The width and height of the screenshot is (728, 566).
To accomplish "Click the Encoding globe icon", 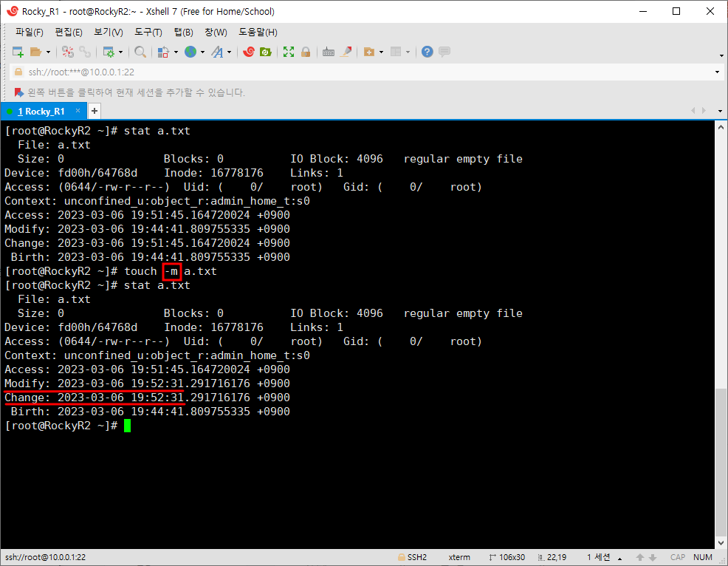I will [x=190, y=52].
